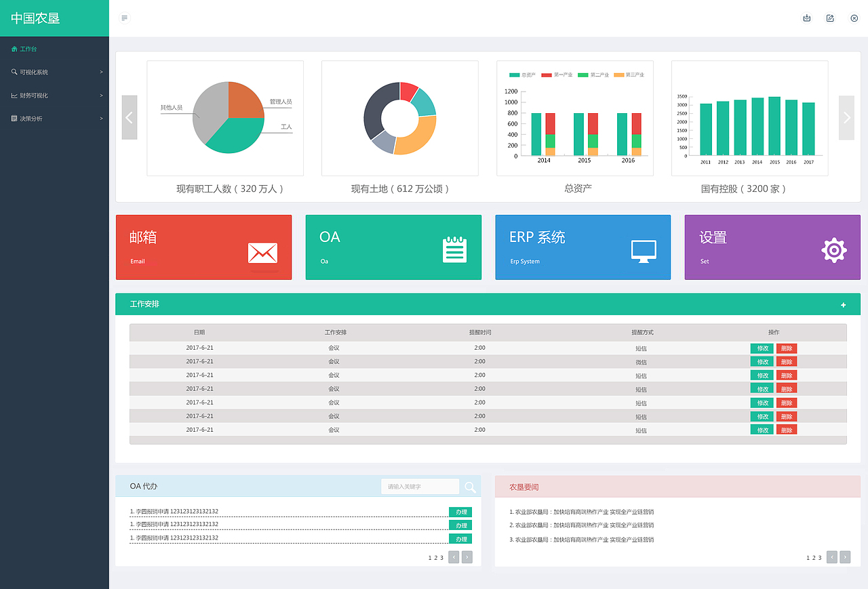Expand 可视化系统 sidebar menu
Screen dimensions: 868x589
pyautogui.click(x=54, y=72)
